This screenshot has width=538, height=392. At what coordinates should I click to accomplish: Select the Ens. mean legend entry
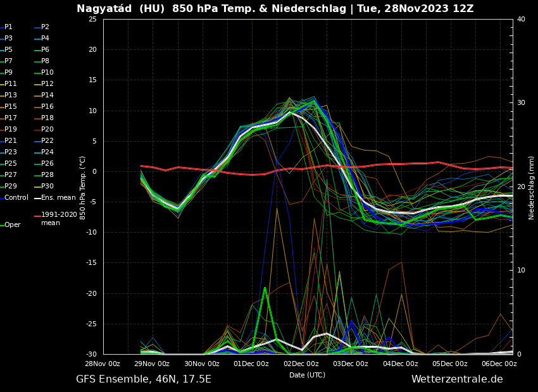[58, 198]
